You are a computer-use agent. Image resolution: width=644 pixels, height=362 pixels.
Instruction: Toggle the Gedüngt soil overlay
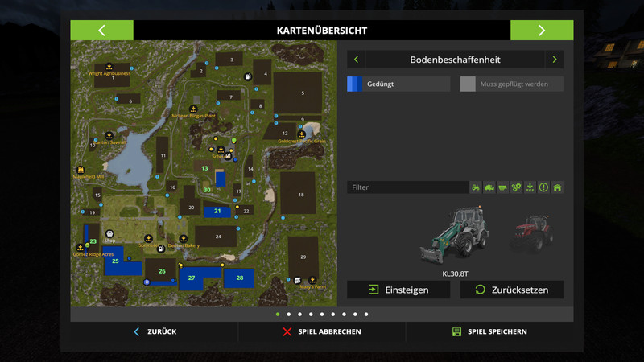click(x=398, y=84)
